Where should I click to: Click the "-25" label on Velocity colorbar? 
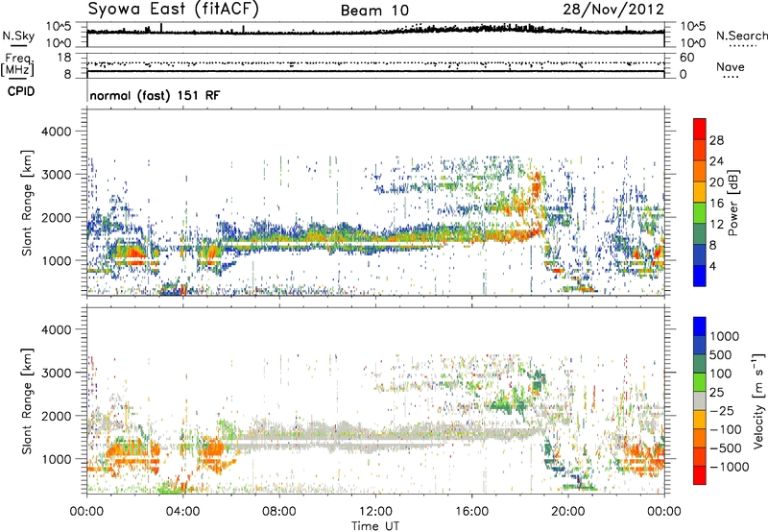click(x=722, y=411)
